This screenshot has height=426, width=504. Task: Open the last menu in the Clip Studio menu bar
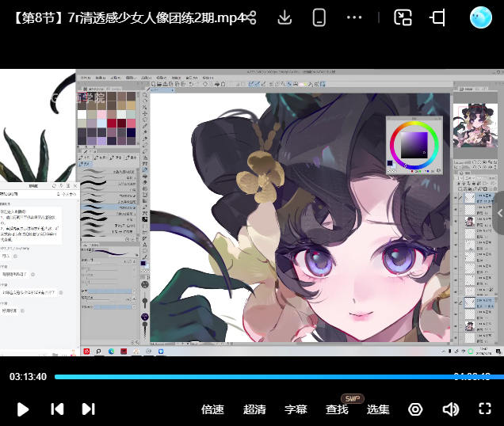(x=208, y=78)
